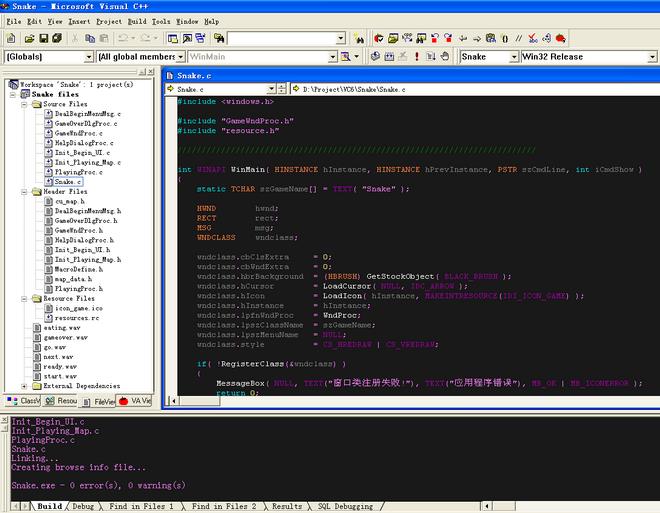660x513 pixels.
Task: Switch to the Debug output tab
Action: [83, 506]
